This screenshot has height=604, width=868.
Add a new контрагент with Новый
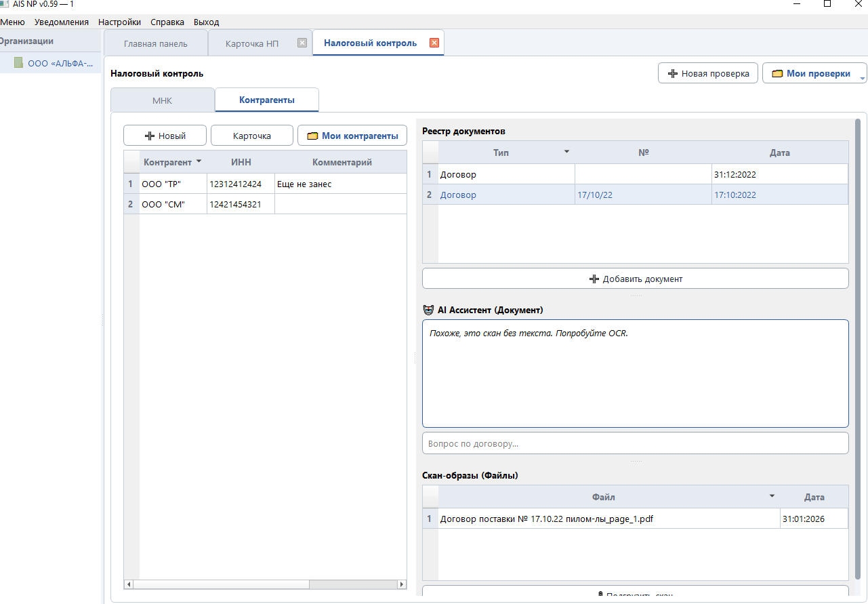click(x=165, y=136)
